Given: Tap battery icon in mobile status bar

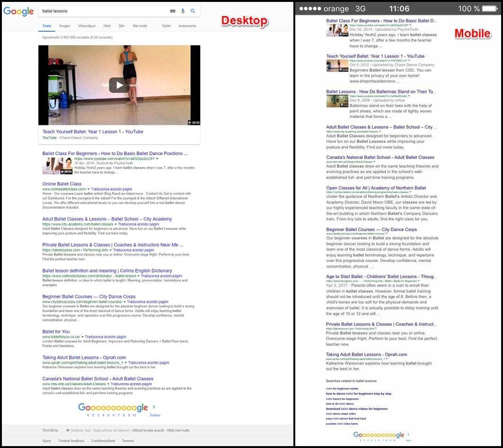Looking at the screenshot, I should [490, 9].
